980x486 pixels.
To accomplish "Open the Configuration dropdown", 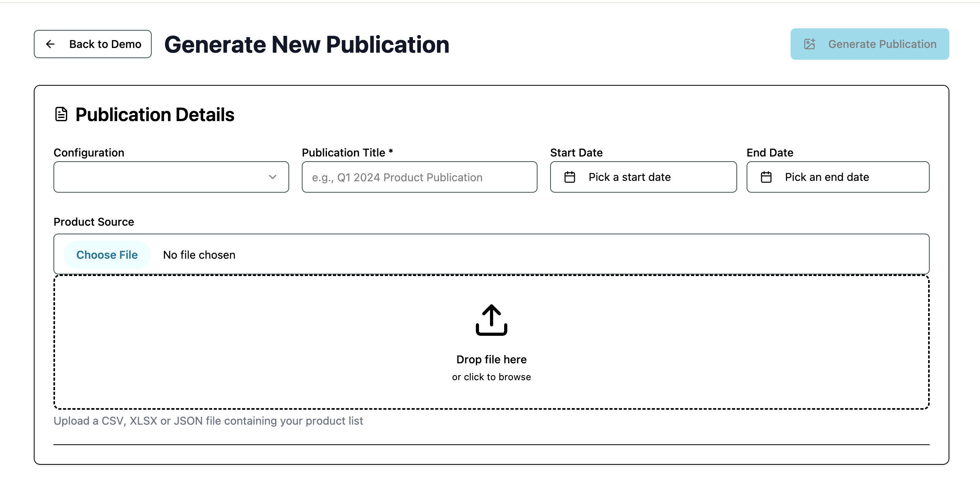I will tap(171, 177).
